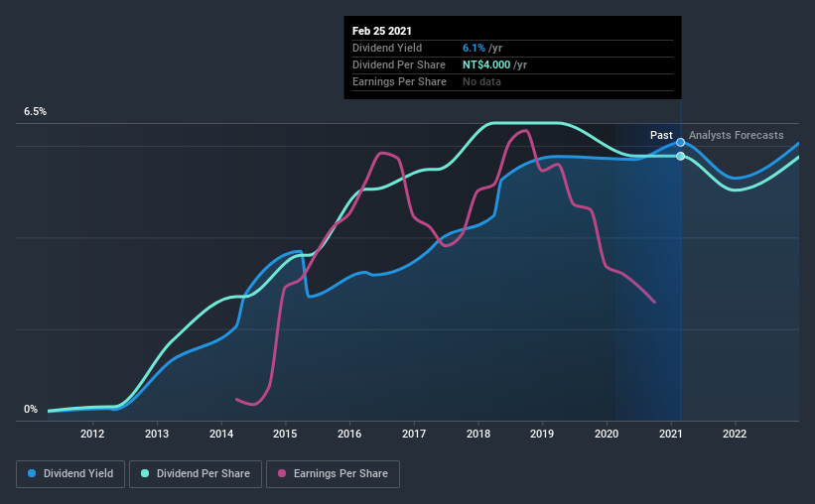
Task: Click the 6.5% y-axis label
Action: click(35, 112)
